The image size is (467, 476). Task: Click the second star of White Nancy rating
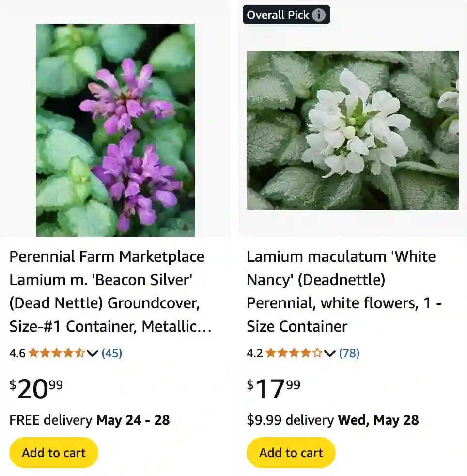click(281, 353)
